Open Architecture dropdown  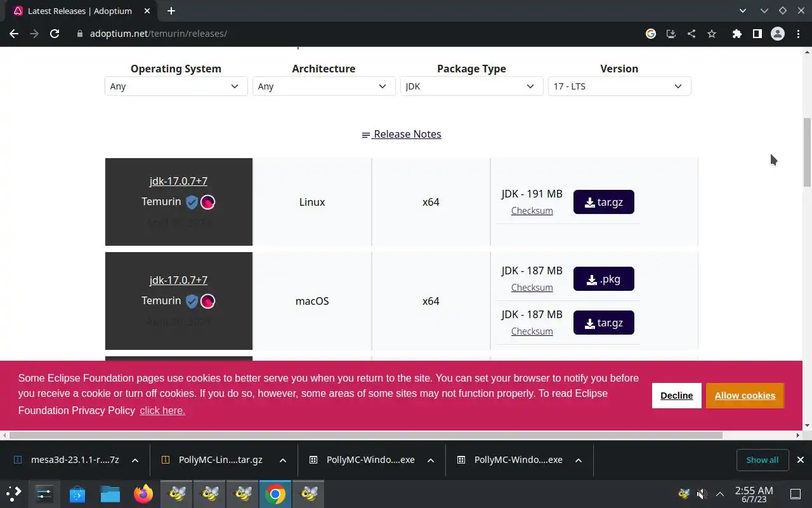click(324, 86)
